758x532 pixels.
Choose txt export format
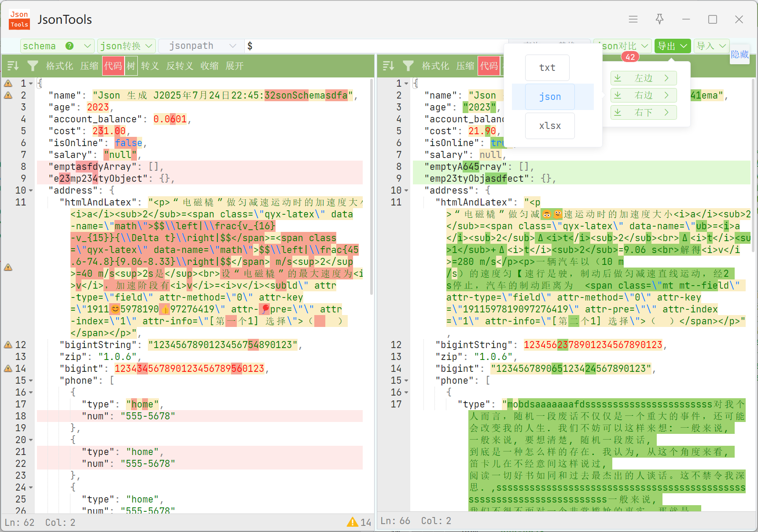tap(547, 68)
